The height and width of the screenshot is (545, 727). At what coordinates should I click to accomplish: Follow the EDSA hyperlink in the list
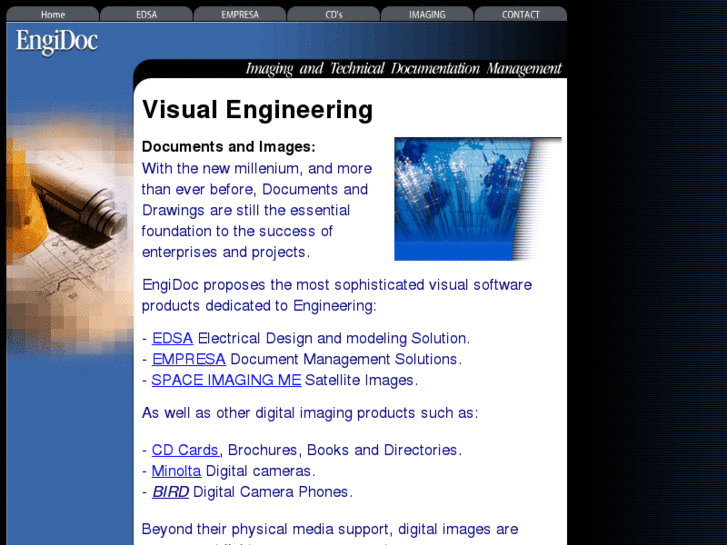coord(172,338)
